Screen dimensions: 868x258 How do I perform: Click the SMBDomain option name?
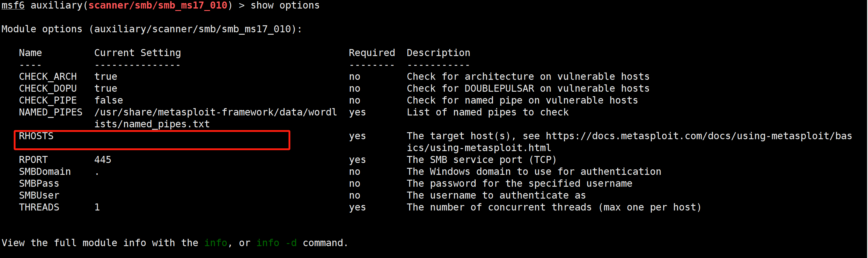click(45, 172)
